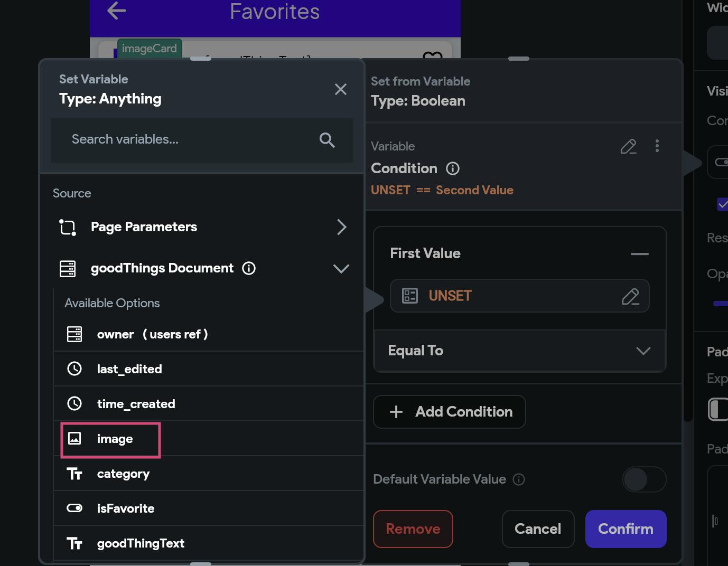Collapse the goodThings Document section

point(341,269)
